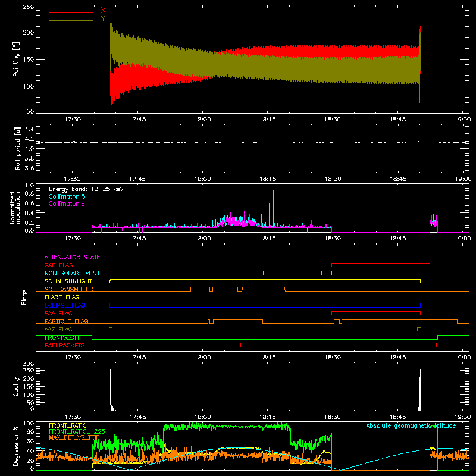Viewport: 476px width, 476px height.
Task: Click the Quality axis label
Action: tap(16, 386)
